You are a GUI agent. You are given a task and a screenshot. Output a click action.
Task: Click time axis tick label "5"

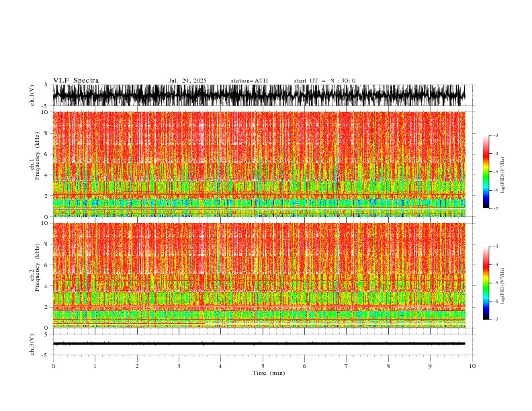pos(263,366)
